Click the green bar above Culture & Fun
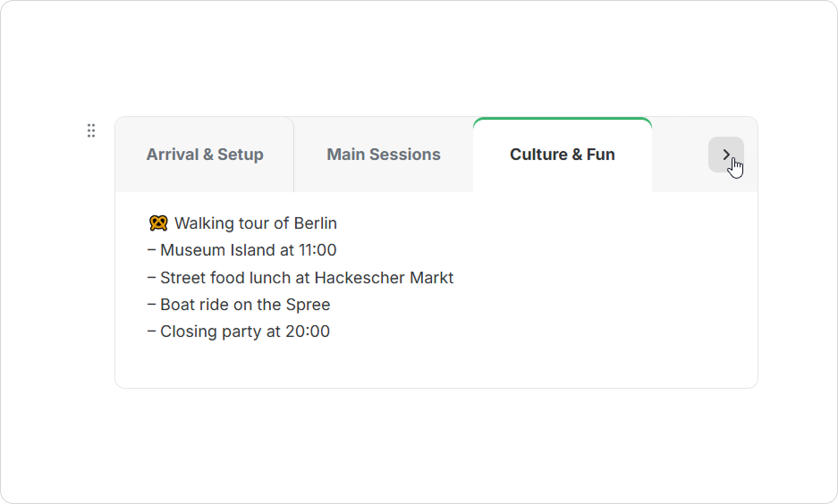Viewport: 838px width, 504px height. click(563, 119)
